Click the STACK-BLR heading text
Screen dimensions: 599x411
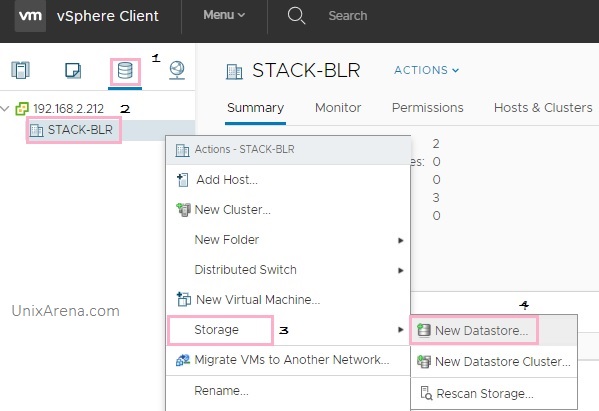tap(306, 71)
